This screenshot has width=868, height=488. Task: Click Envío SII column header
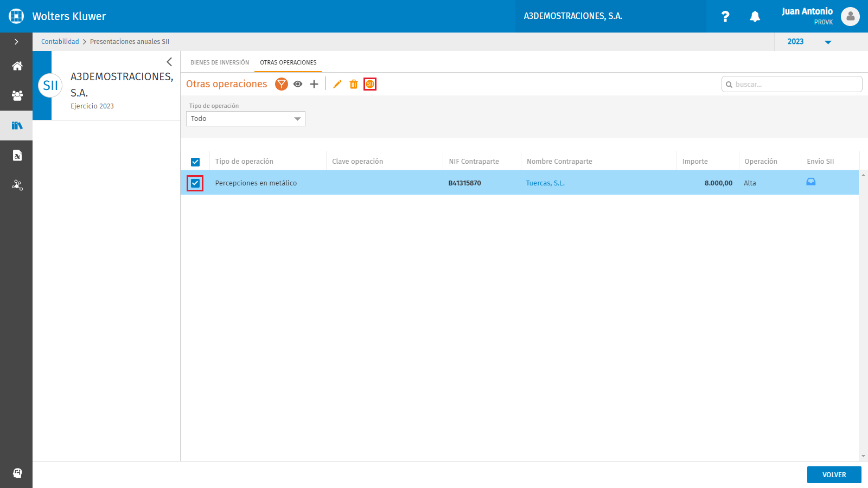pos(820,162)
